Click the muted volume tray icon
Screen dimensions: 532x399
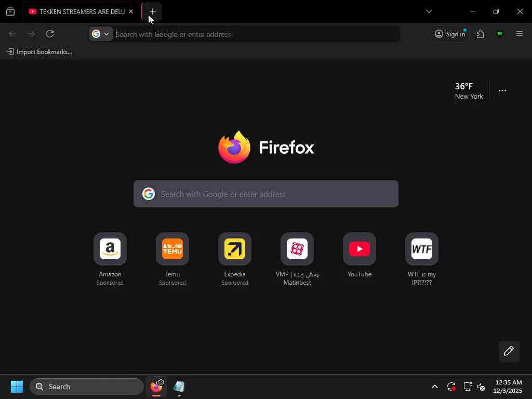[x=481, y=387]
